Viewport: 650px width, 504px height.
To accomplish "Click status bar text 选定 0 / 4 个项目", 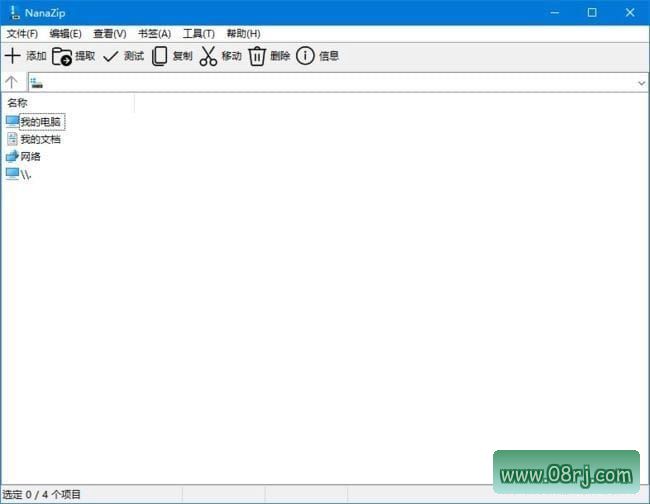I will click(x=41, y=494).
